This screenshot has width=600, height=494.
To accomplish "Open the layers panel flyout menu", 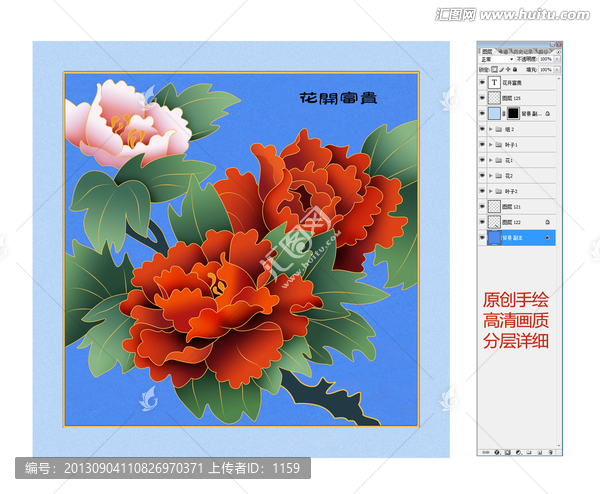I will click(558, 52).
